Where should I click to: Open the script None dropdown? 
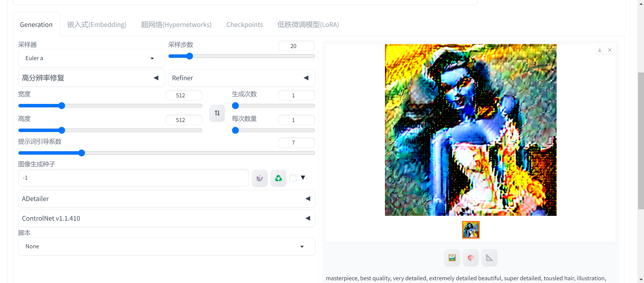pyautogui.click(x=166, y=247)
